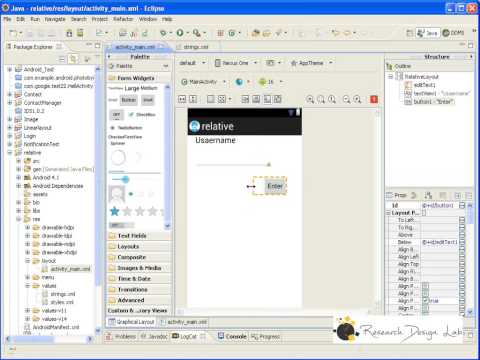Select the OFF ToggleButton widget in the palette
This screenshot has height=360, width=480.
coord(116,115)
